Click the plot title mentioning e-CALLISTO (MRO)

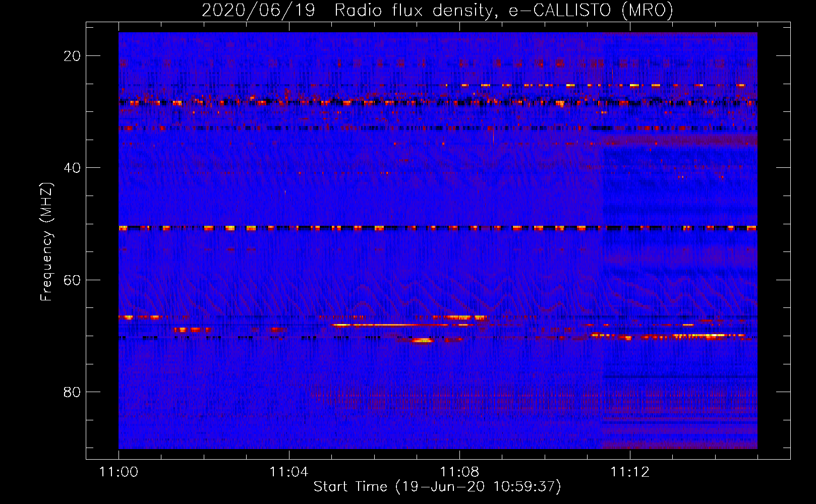click(x=437, y=10)
